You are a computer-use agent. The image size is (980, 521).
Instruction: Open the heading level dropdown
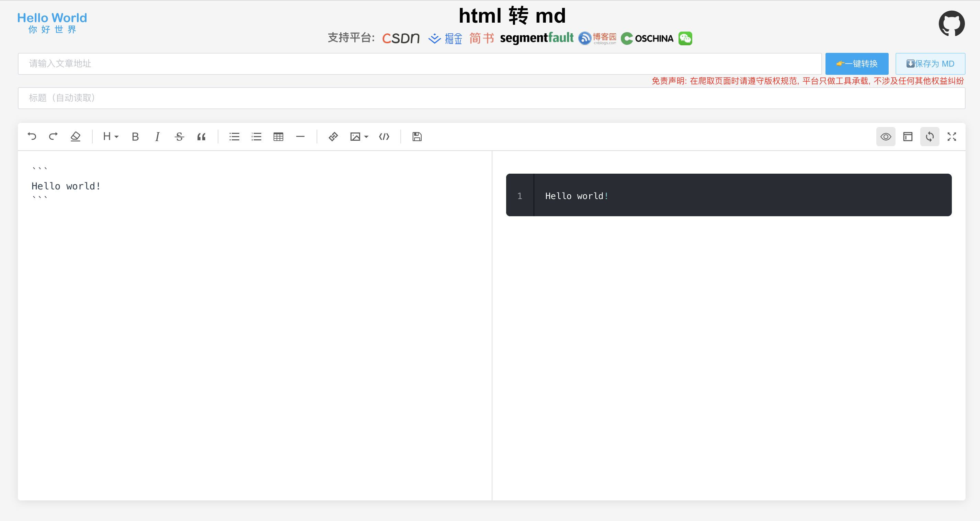pos(111,137)
